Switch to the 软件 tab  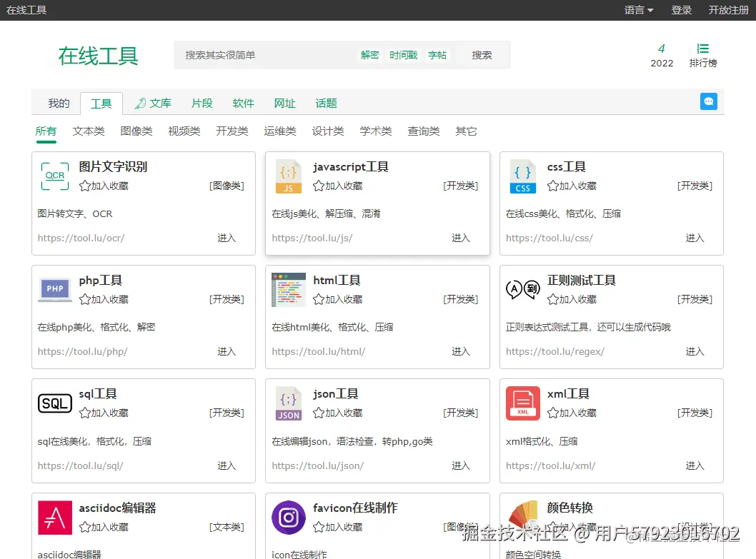tap(243, 103)
